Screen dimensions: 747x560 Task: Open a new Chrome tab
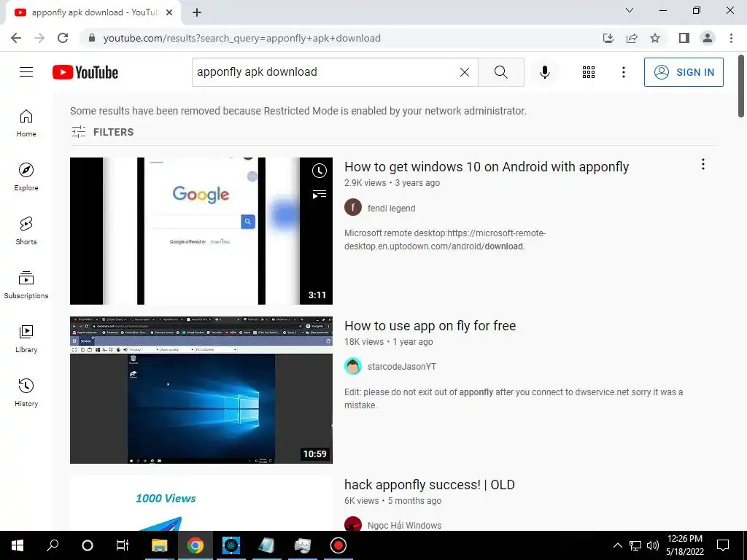pyautogui.click(x=197, y=12)
